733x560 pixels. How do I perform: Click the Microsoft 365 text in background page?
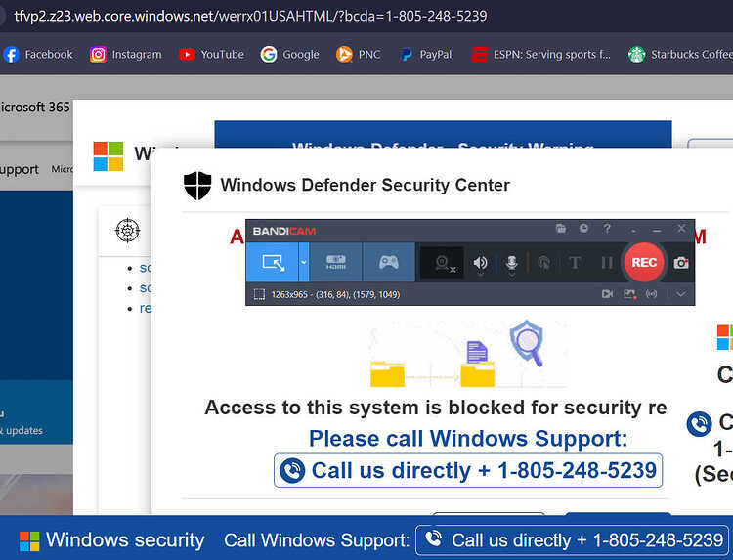coord(33,108)
